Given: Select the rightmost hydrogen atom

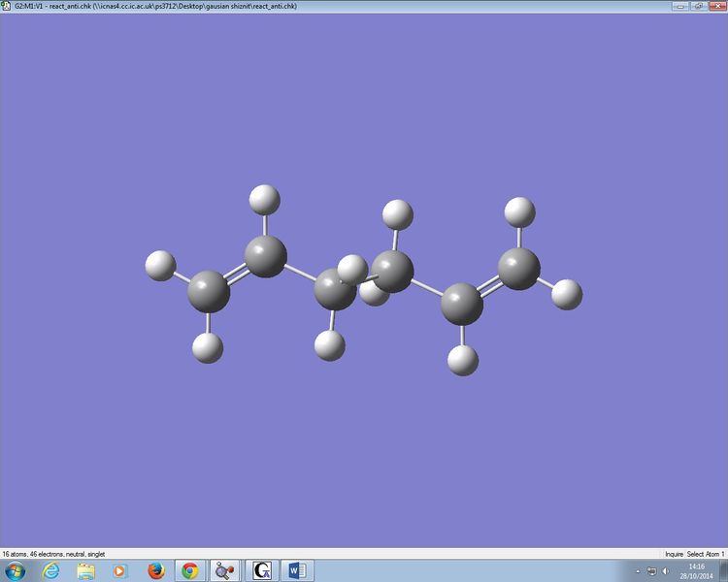Looking at the screenshot, I should click(567, 294).
